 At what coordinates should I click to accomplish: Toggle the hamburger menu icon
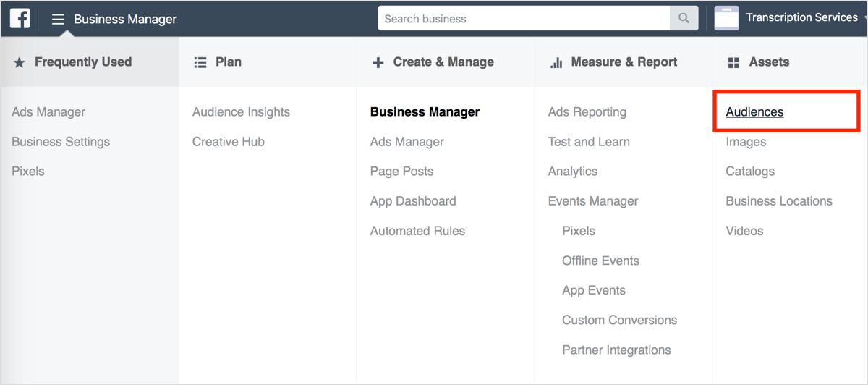click(x=58, y=20)
